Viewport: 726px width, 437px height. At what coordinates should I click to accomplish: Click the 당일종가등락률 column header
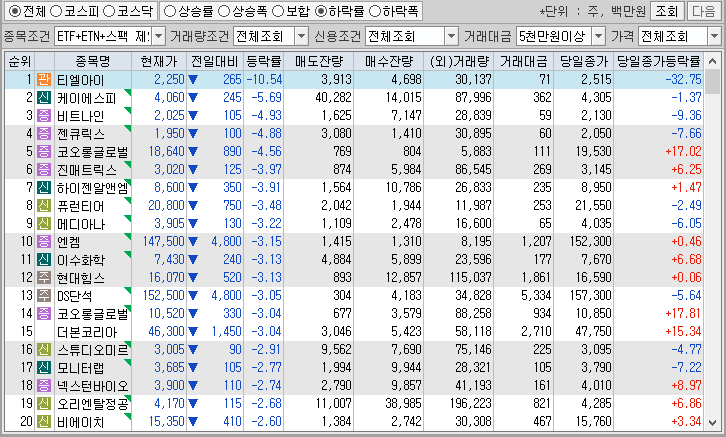659,61
